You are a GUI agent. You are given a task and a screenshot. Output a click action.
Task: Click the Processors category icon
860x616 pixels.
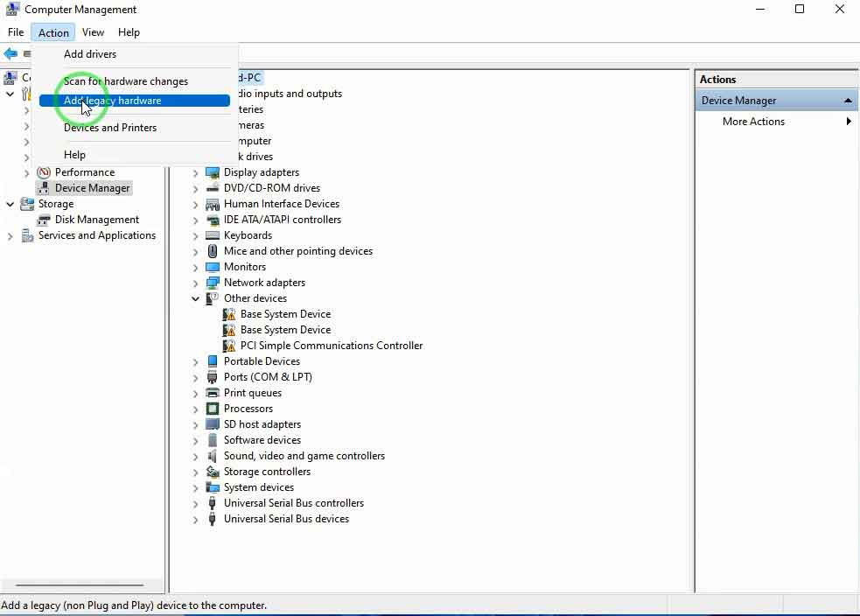pos(213,409)
